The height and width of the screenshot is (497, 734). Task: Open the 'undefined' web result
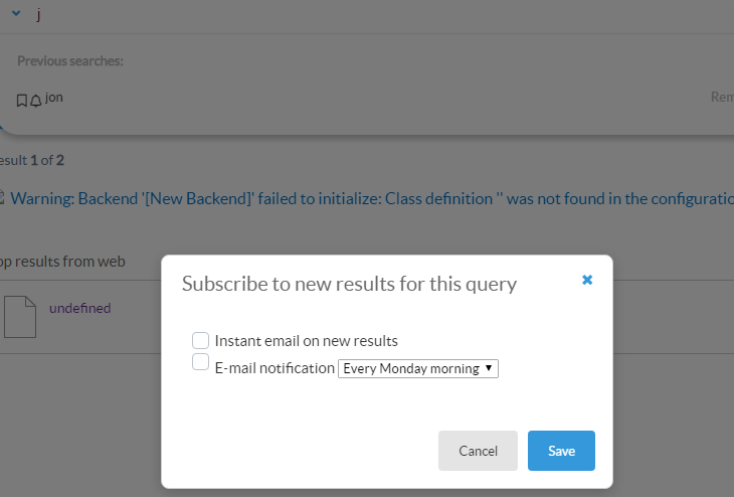[x=80, y=308]
